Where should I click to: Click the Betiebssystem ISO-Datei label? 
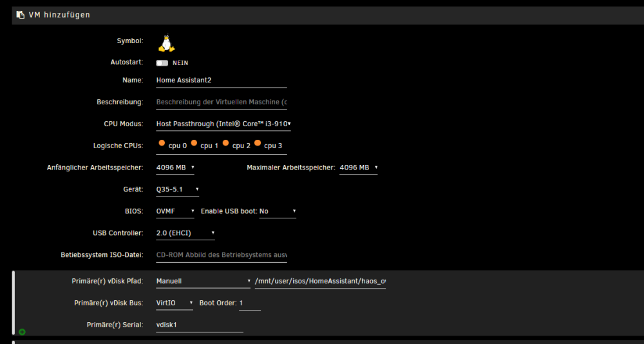[102, 255]
